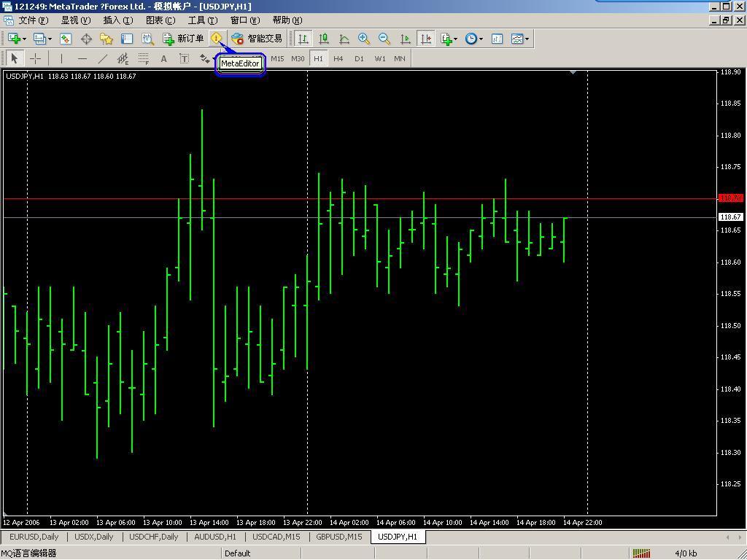The height and width of the screenshot is (560, 747).
Task: Select the Fibonacci retracement tool
Action: tap(144, 58)
